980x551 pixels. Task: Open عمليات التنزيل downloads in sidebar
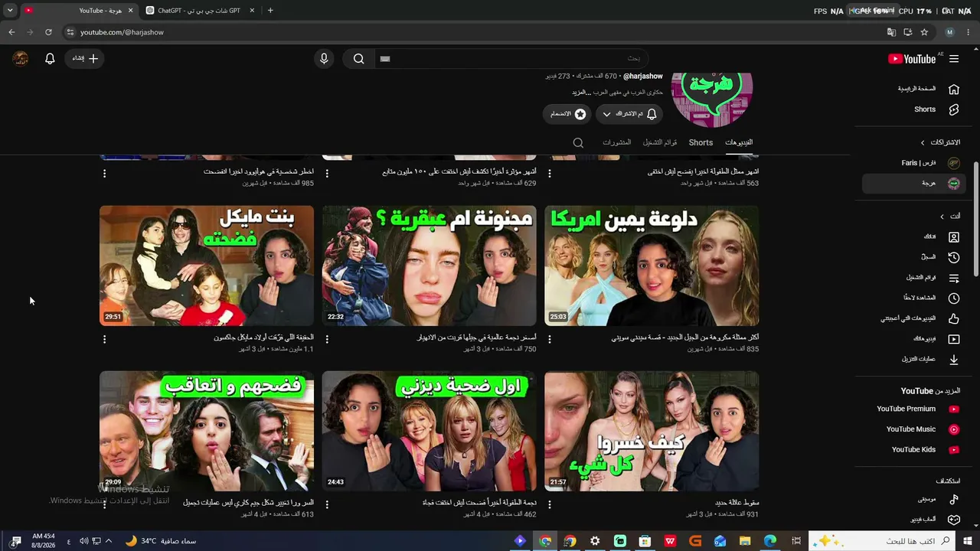point(913,359)
